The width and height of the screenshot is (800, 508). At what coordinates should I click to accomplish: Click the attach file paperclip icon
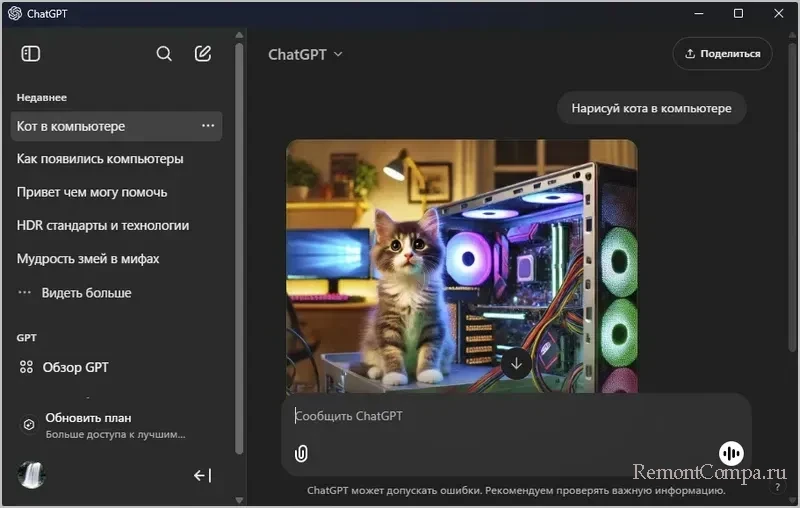coord(301,453)
